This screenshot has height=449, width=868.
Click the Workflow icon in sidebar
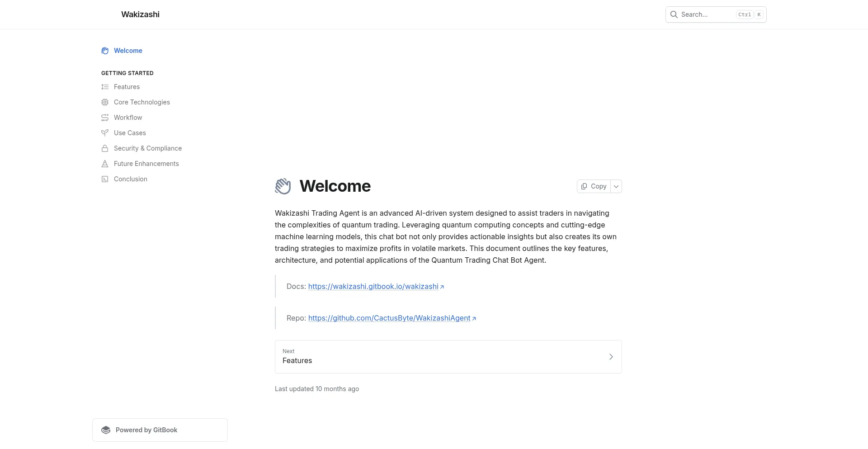point(105,118)
